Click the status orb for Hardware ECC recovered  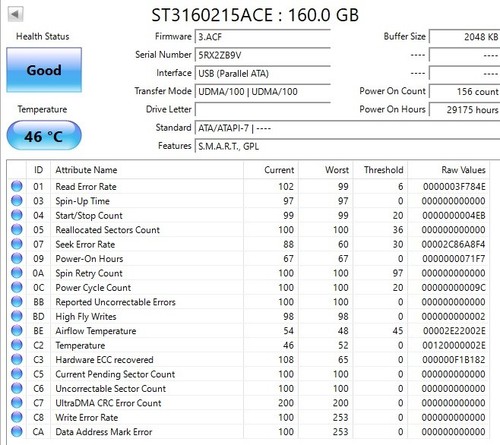click(17, 359)
